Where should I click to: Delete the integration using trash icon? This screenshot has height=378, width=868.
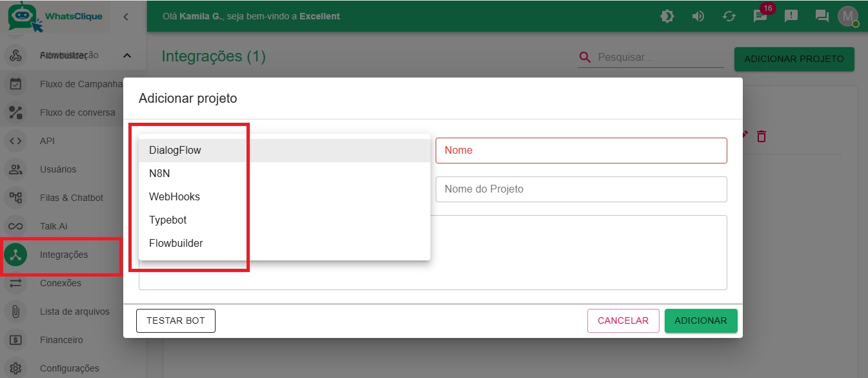[762, 136]
